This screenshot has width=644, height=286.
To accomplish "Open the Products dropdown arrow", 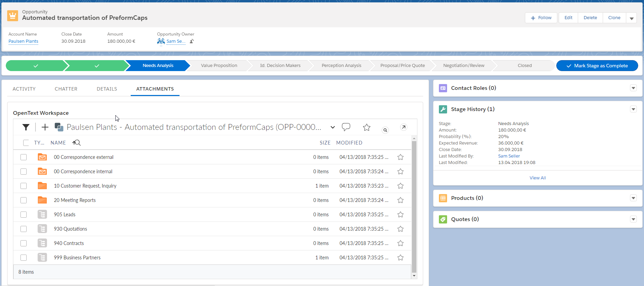I will point(633,198).
